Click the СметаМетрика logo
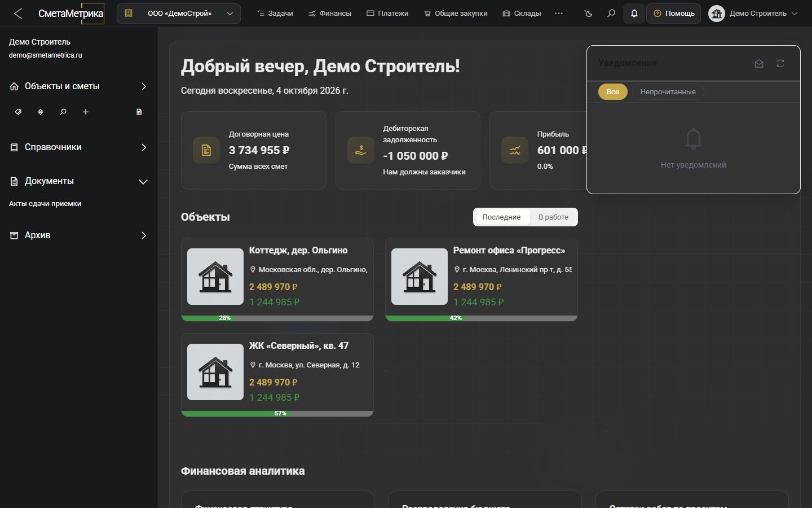 71,14
